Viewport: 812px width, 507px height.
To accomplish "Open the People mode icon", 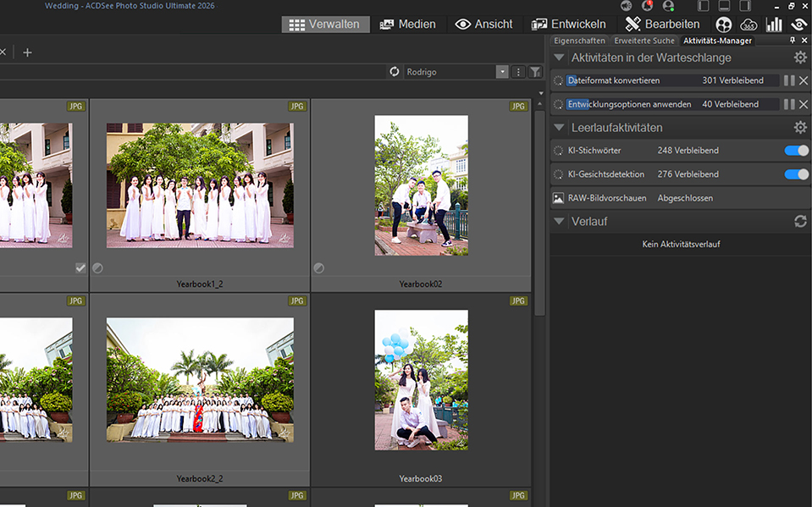I will click(723, 25).
